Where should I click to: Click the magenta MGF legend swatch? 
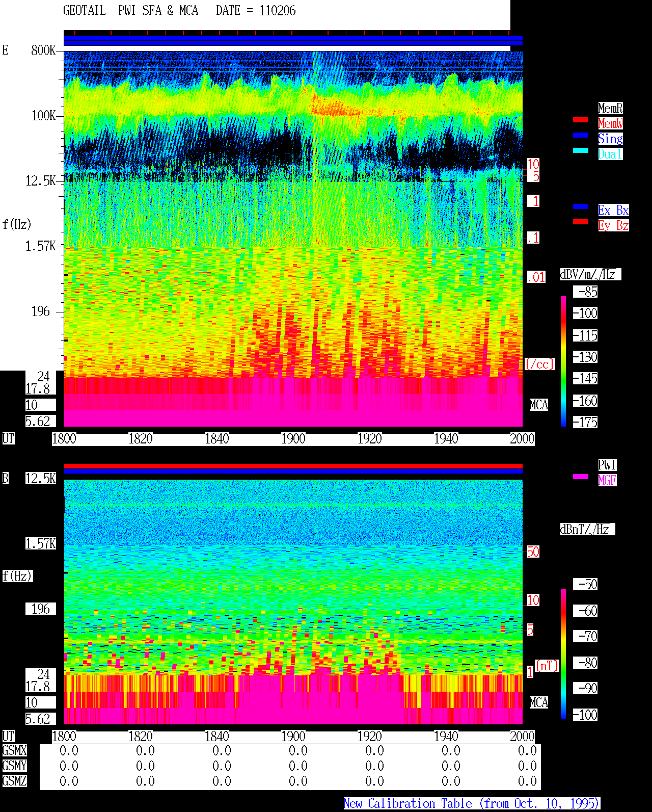[581, 477]
